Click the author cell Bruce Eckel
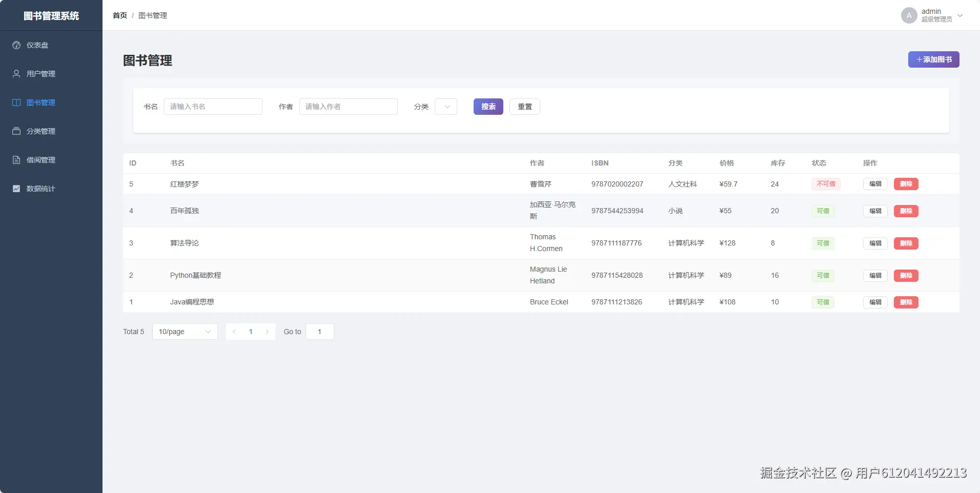The image size is (980, 493). pyautogui.click(x=549, y=302)
